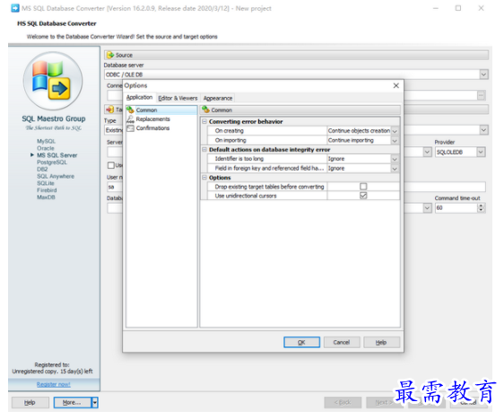The image size is (504, 420).
Task: Close the Options dialog
Action: coord(396,85)
